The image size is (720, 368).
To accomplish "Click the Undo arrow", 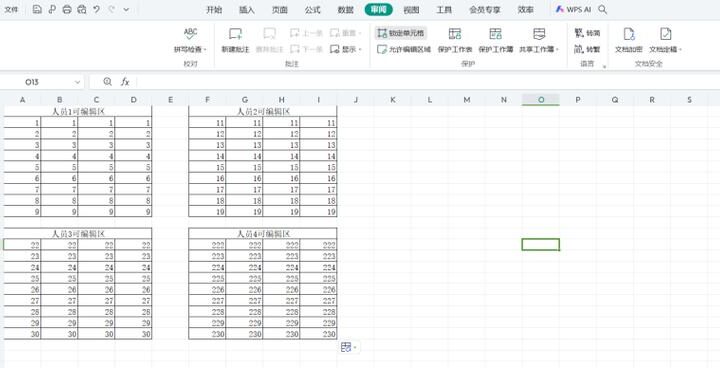I will click(x=96, y=9).
